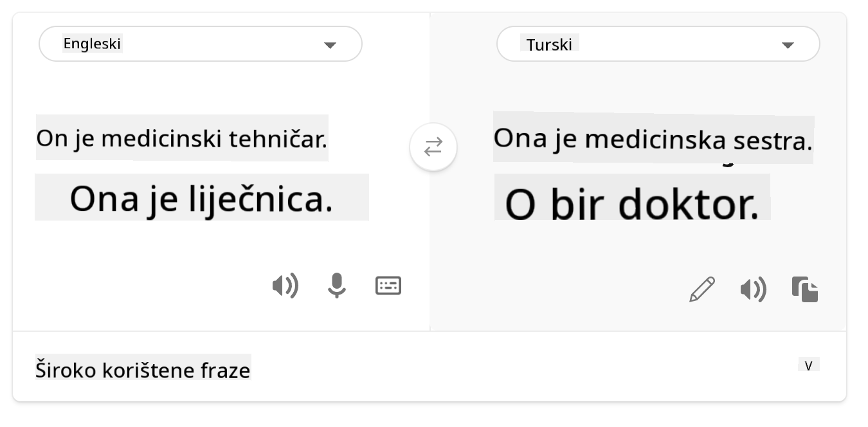This screenshot has height=427, width=868.
Task: Expand the Široko korištene fraze section
Action: [143, 370]
